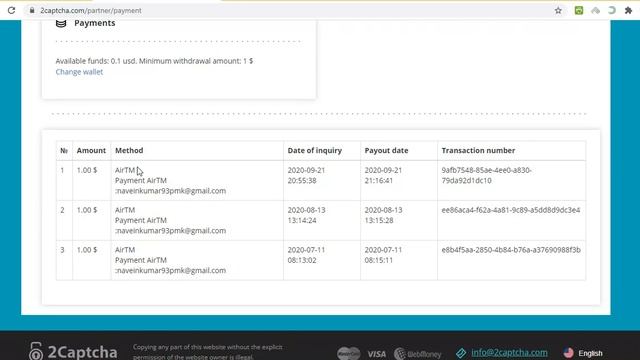
Task: Click the 1.00 $ amount in row 1
Action: click(87, 170)
